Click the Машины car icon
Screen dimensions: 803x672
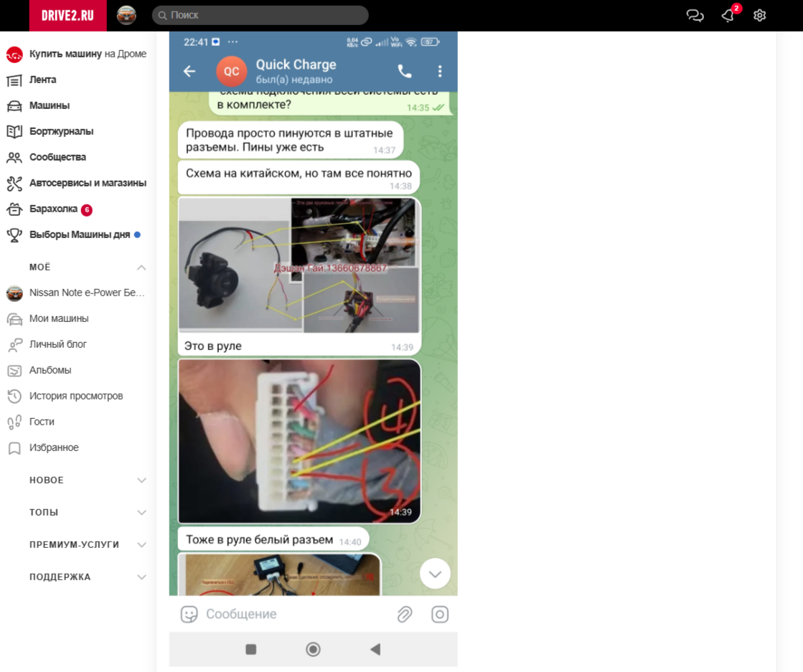(x=14, y=106)
